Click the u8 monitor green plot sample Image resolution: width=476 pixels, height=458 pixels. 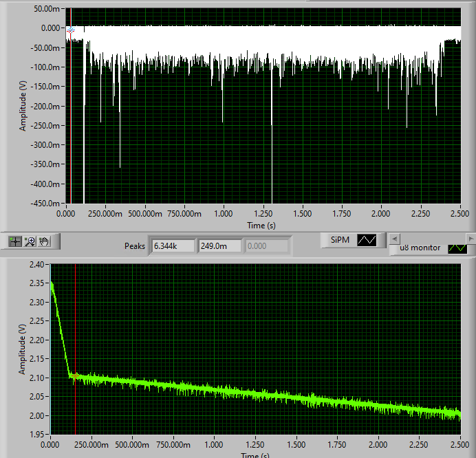[x=457, y=248]
